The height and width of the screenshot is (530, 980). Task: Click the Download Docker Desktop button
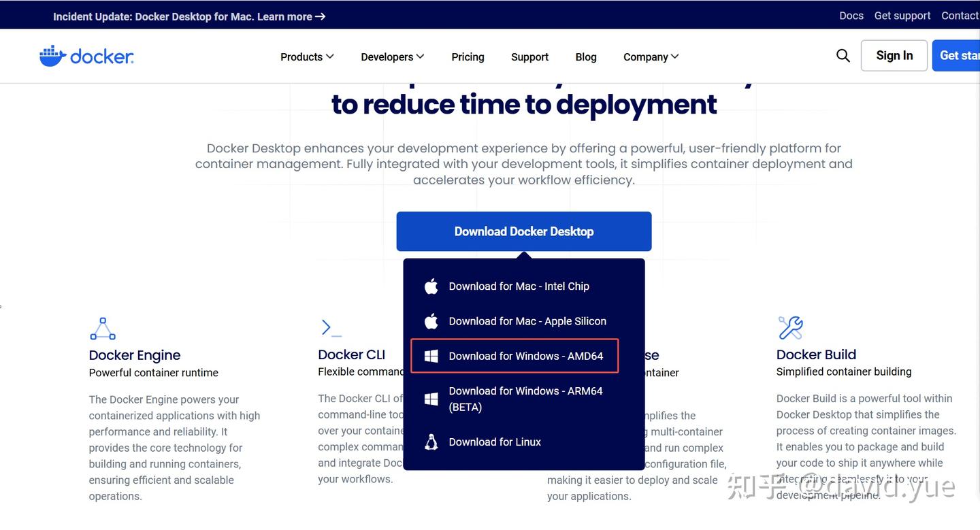pyautogui.click(x=524, y=231)
